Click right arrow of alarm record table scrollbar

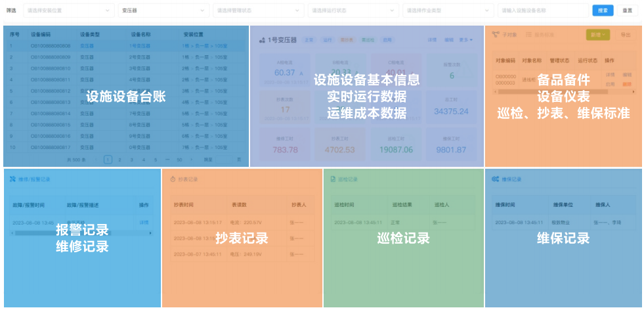click(150, 233)
